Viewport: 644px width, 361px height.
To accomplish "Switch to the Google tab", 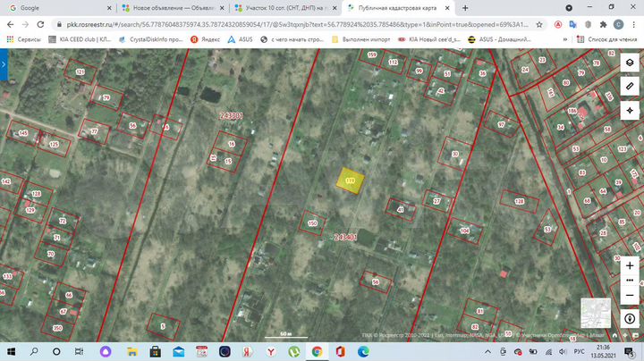I will click(45, 7).
